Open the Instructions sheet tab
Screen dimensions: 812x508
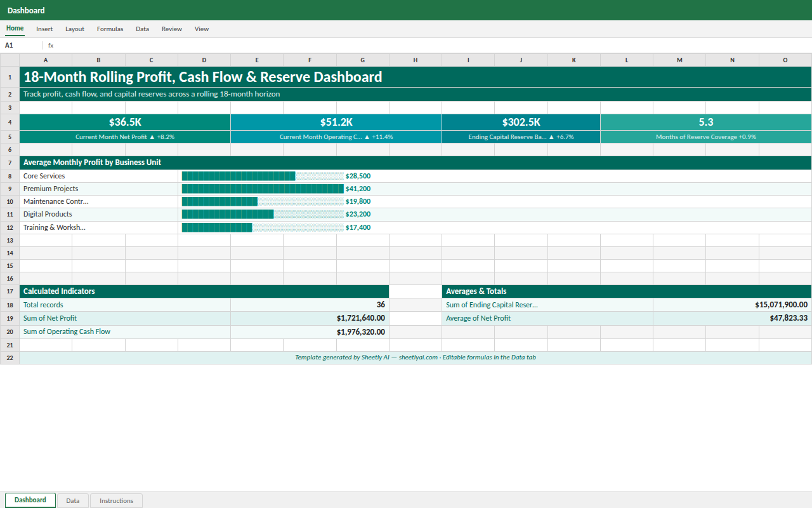click(117, 500)
